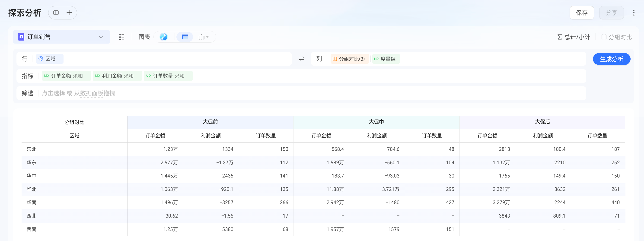Click the 11.88万 cell in 华北 row
The height and width of the screenshot is (241, 644).
pyautogui.click(x=335, y=189)
